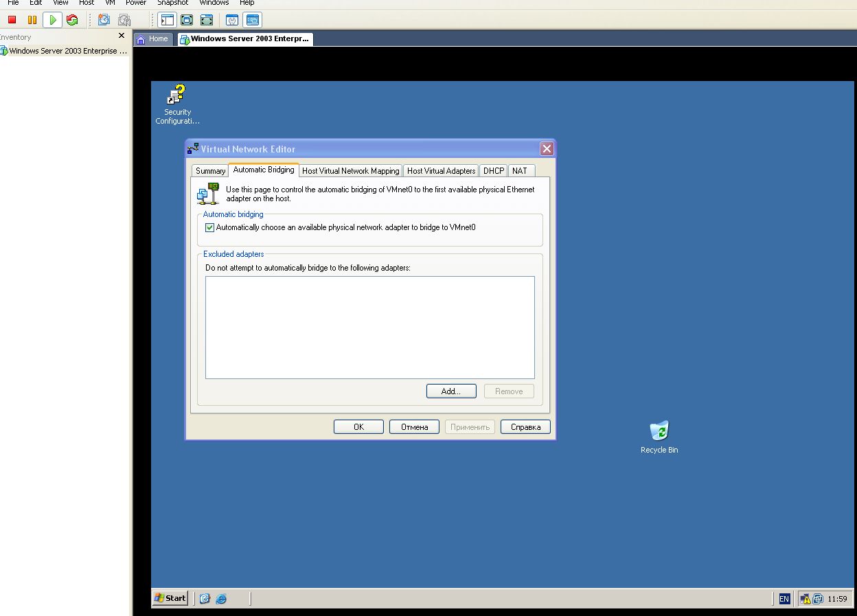Select the Recycle Bin desktop icon
The height and width of the screenshot is (616, 857).
659,437
